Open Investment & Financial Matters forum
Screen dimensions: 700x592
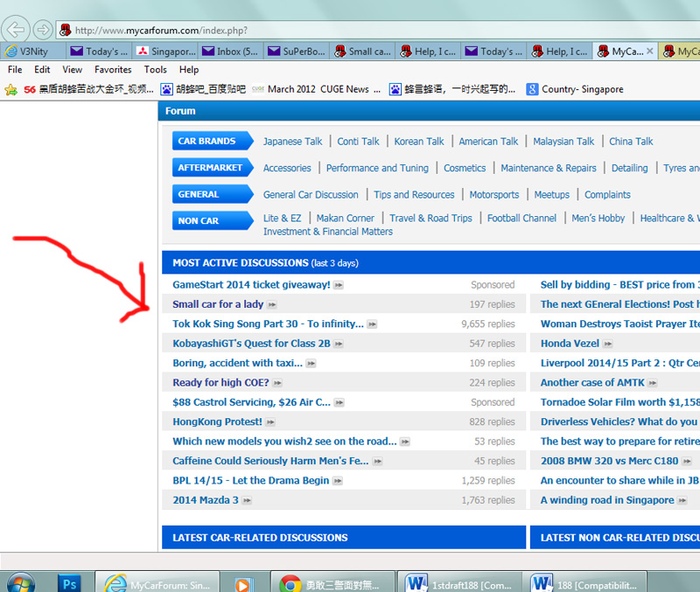click(327, 232)
